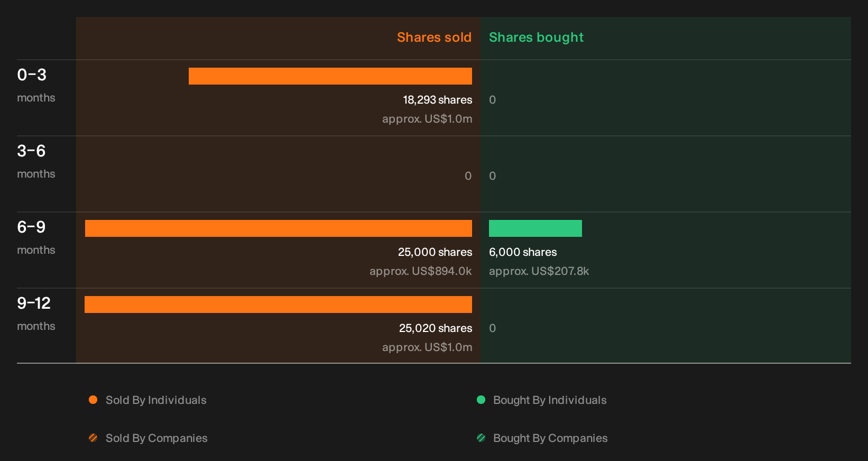Click the 0-3 months row label

click(36, 85)
